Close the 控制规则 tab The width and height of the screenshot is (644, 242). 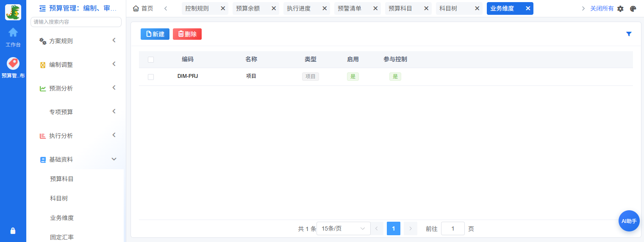coord(223,8)
